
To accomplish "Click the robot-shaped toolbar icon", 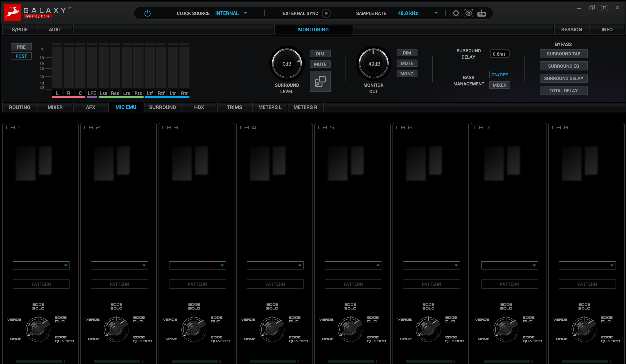I will pyautogui.click(x=481, y=13).
